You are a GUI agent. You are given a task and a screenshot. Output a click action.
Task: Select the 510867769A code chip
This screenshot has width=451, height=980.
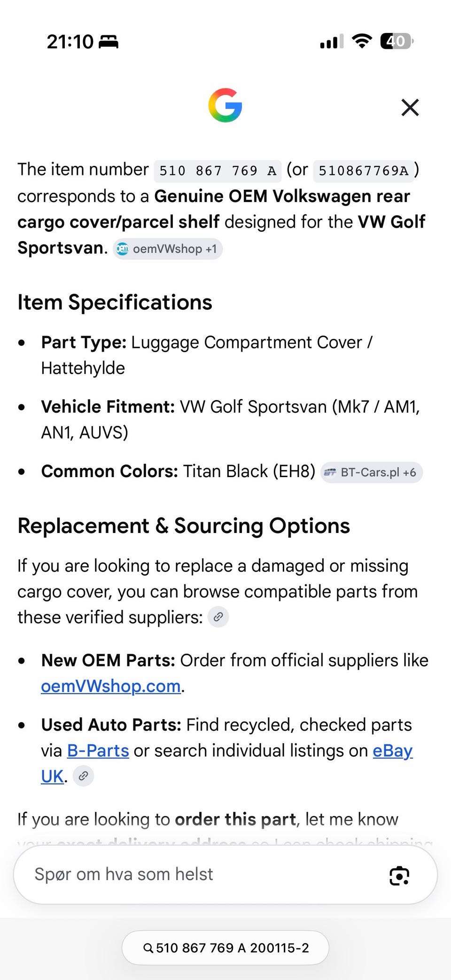[364, 170]
